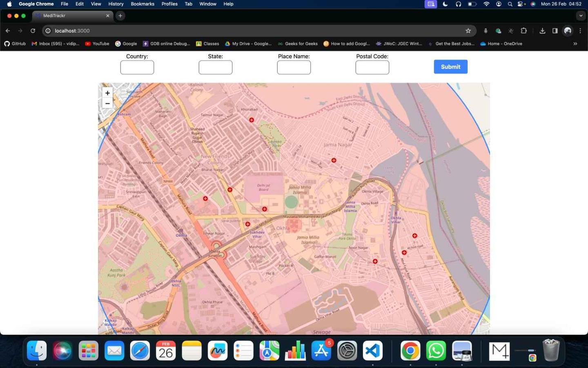The width and height of the screenshot is (588, 368).
Task: Open Spotlight search in menu bar
Action: click(510, 4)
